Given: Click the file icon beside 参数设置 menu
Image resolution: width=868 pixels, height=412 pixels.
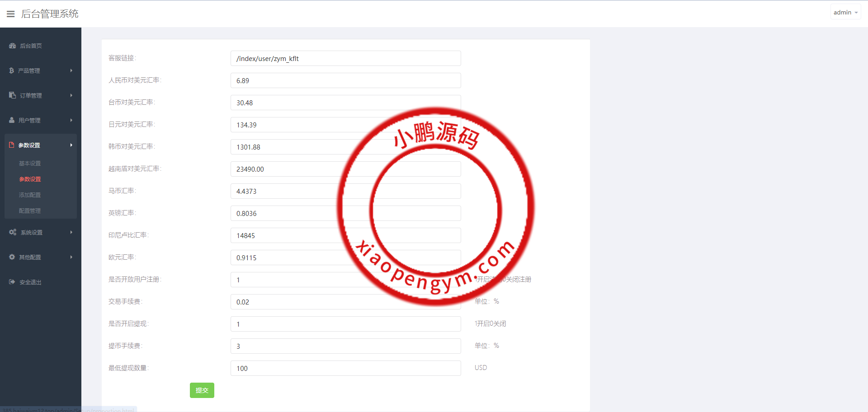Looking at the screenshot, I should pyautogui.click(x=12, y=145).
